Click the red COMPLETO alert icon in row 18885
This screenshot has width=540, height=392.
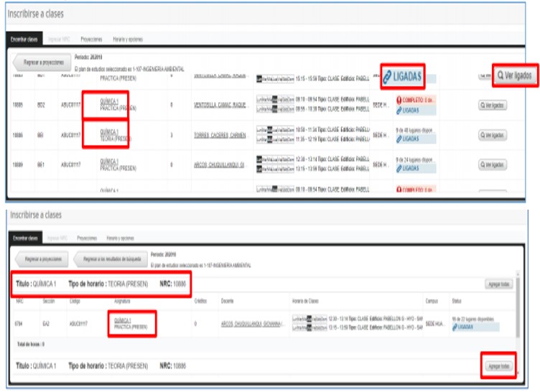399,101
